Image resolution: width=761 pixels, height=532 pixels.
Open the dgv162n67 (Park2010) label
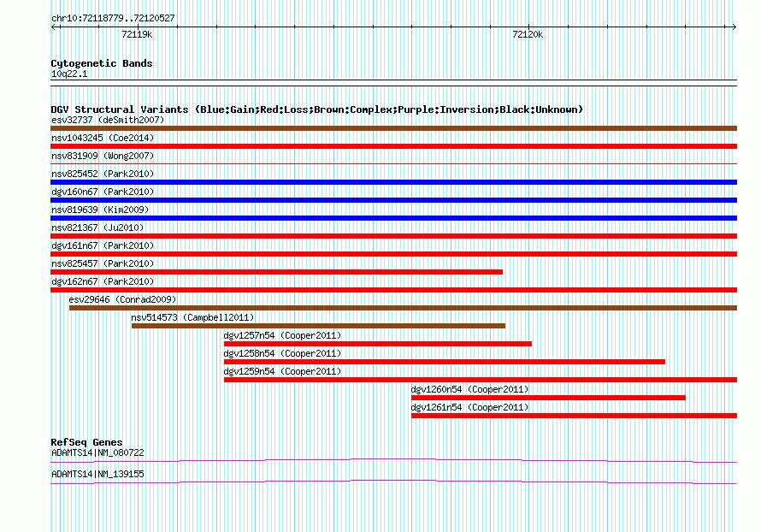[103, 281]
